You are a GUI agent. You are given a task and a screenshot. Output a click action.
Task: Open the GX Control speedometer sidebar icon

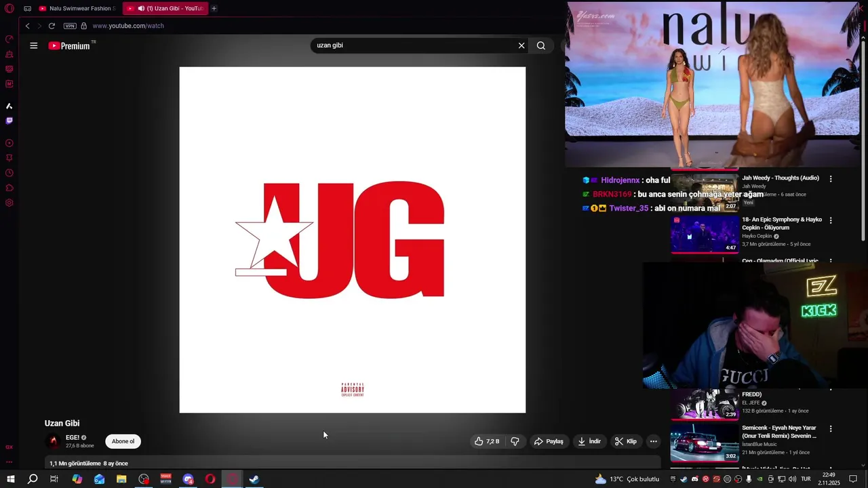(9, 39)
